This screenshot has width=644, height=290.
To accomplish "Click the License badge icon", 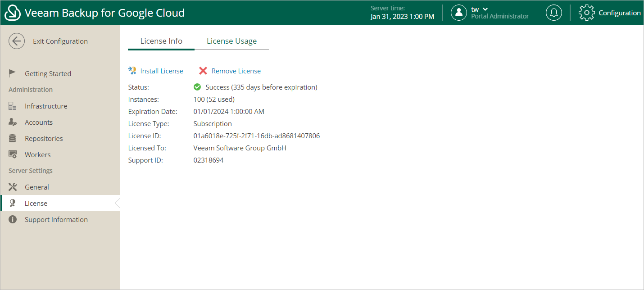I will (13, 203).
